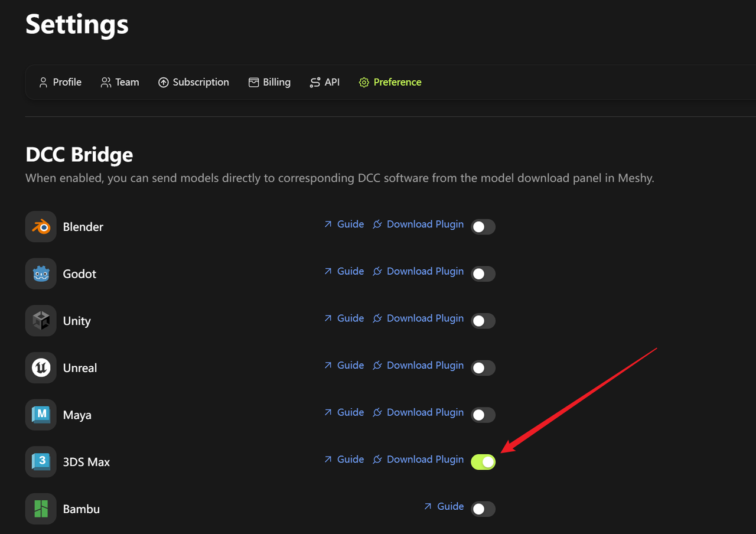Open the Subscription tab

pyautogui.click(x=194, y=82)
